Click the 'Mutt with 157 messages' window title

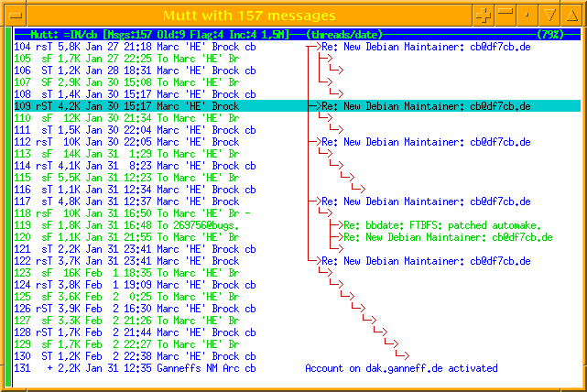click(x=249, y=16)
